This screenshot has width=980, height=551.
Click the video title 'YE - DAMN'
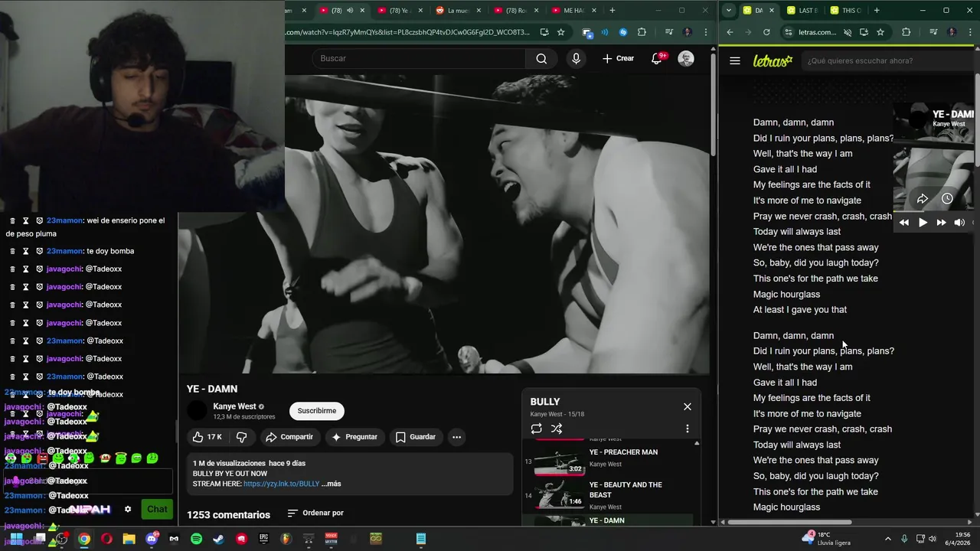(x=212, y=389)
